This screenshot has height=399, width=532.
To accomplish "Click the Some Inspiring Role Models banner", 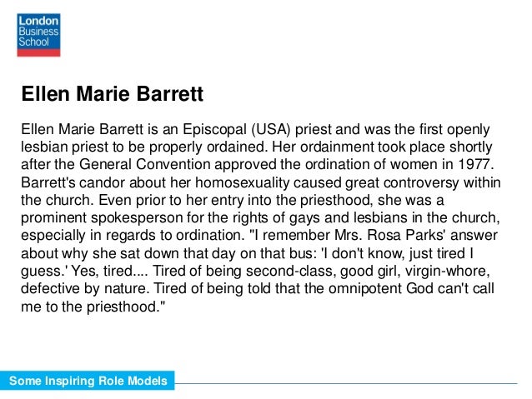I will click(88, 381).
